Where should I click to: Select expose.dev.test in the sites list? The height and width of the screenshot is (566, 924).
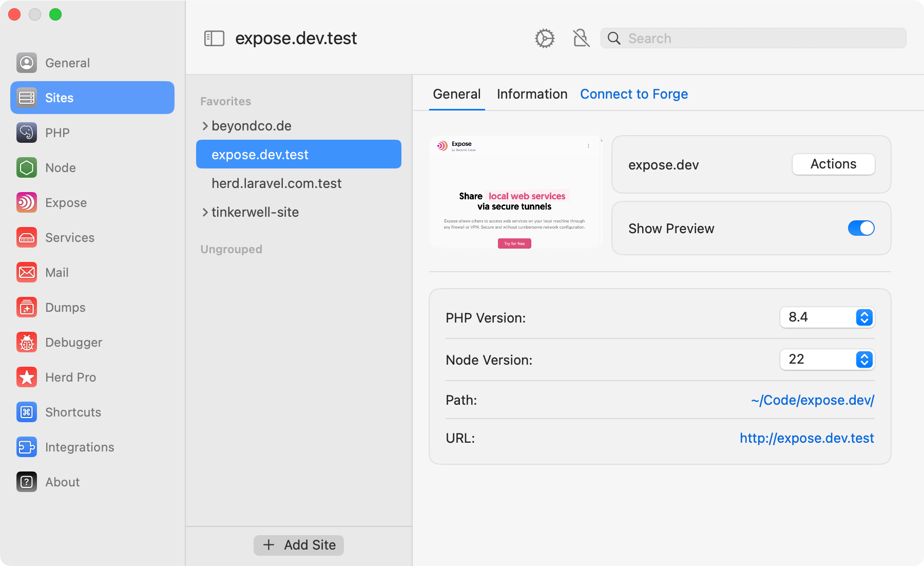click(299, 154)
